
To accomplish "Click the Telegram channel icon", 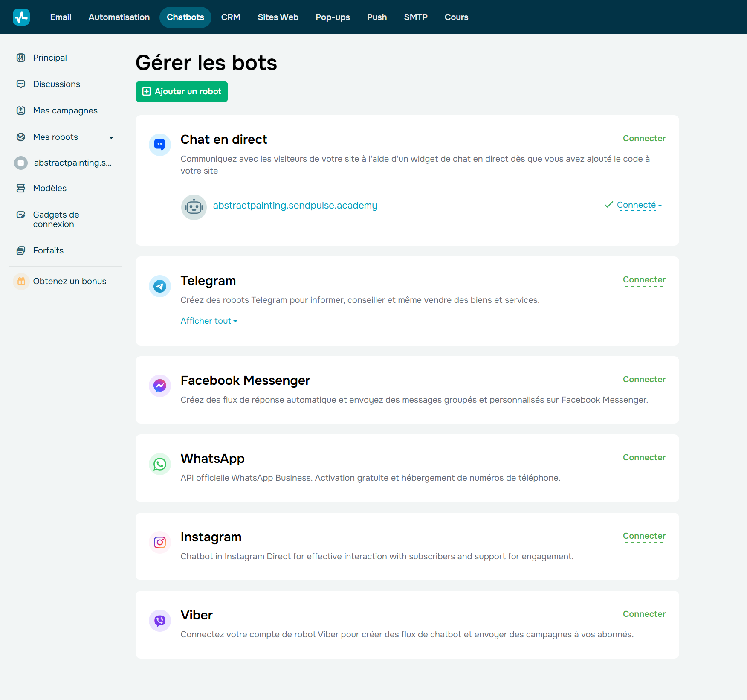I will pos(160,286).
